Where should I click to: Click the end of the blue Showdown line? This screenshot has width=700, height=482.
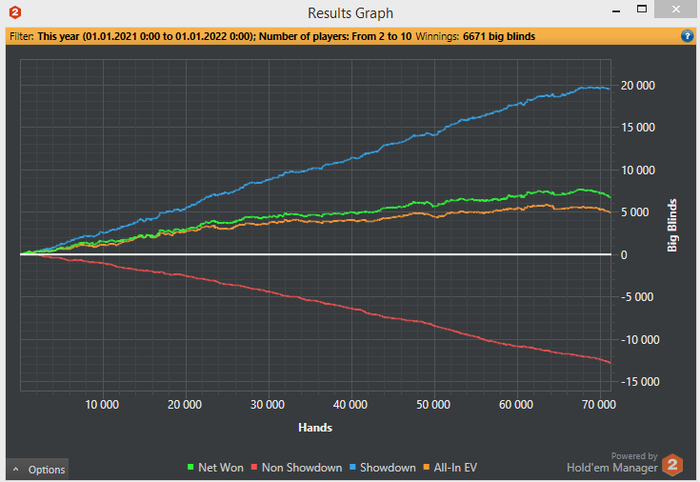[x=610, y=89]
